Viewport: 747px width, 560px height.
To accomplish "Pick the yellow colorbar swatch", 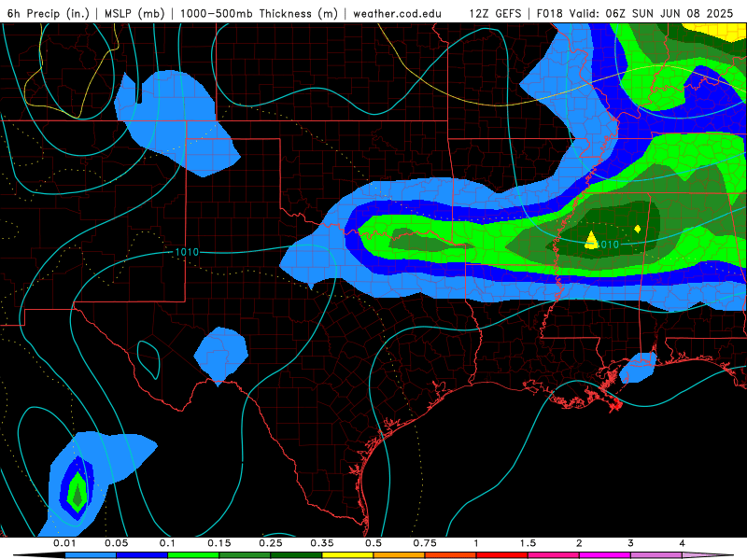I will pos(347,555).
